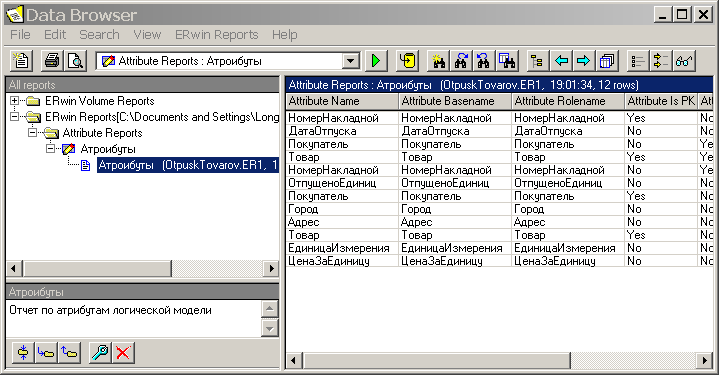Select Атроибуты (OtpuskTovarov.ER1 result item
Viewport: 719px width, 375px height.
188,165
